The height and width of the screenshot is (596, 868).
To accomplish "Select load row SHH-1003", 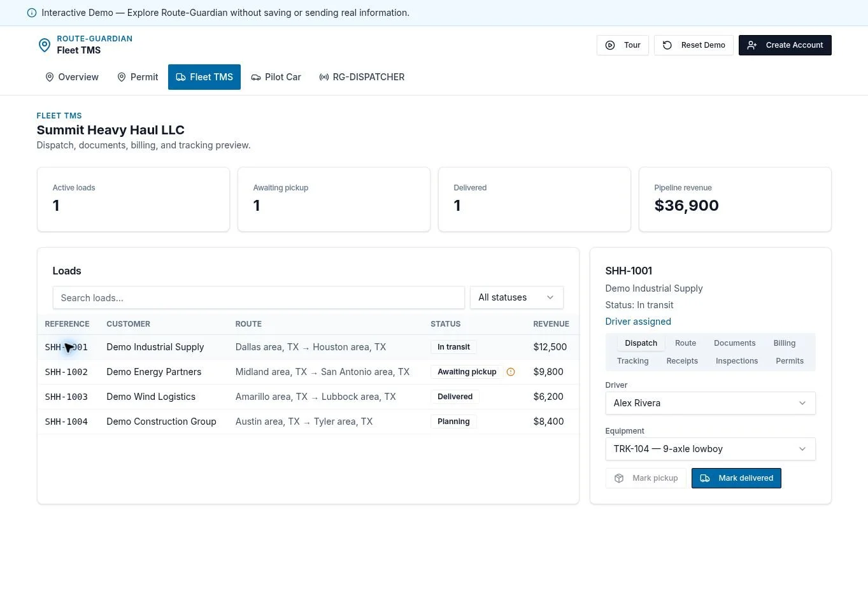I will click(x=308, y=397).
